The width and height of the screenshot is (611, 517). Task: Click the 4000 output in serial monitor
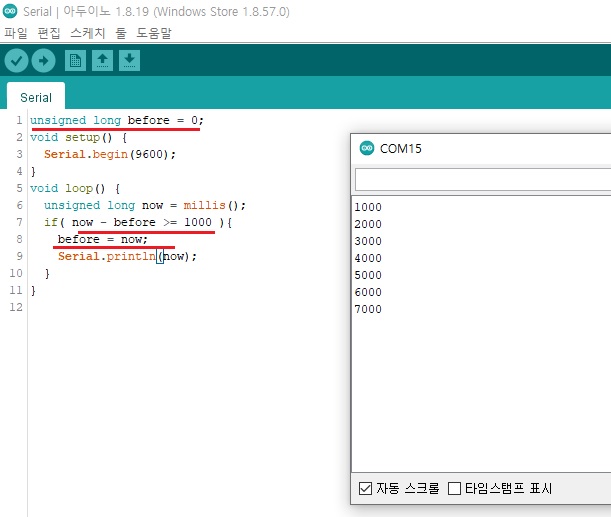pyautogui.click(x=368, y=258)
